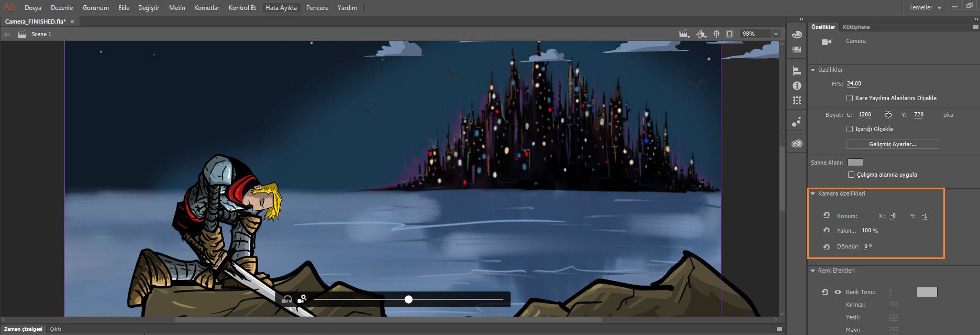The width and height of the screenshot is (980, 335).
Task: Collapse the Özellikler section
Action: 812,70
